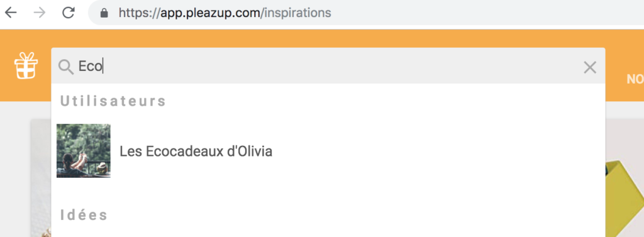Click the inspiration card behind the dropdown's left edge

point(41,178)
